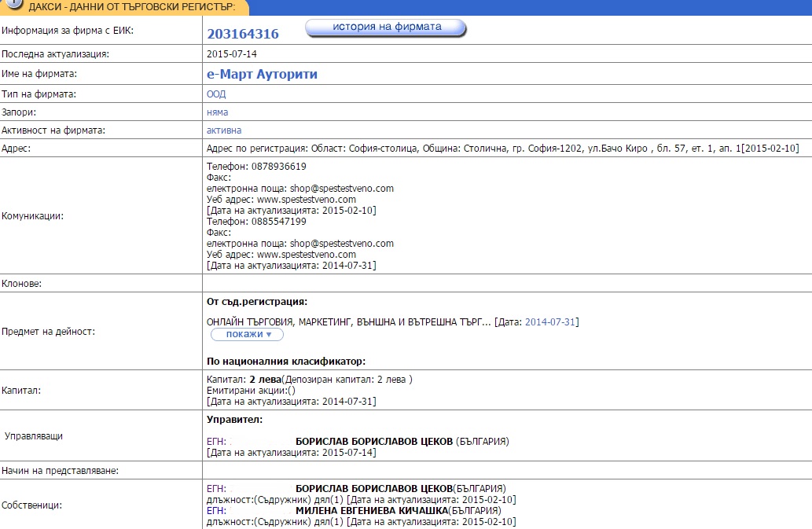Click the second phone number 0885547199
The image size is (812, 529).
pos(279,222)
